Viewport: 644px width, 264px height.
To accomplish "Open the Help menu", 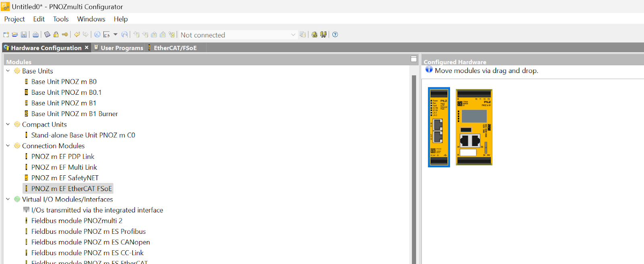I will 120,19.
